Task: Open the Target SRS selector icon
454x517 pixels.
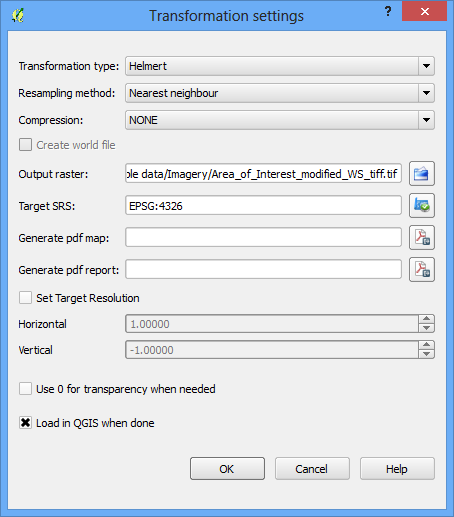Action: 422,205
